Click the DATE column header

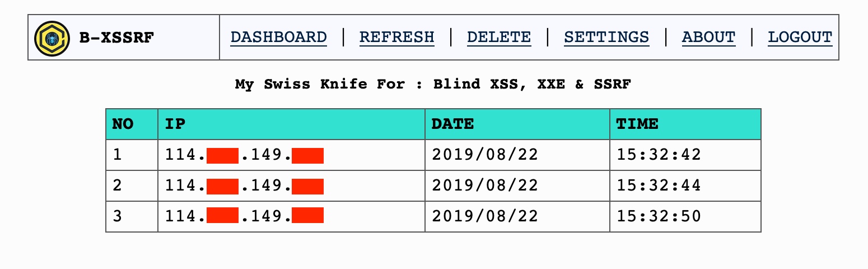[517, 124]
